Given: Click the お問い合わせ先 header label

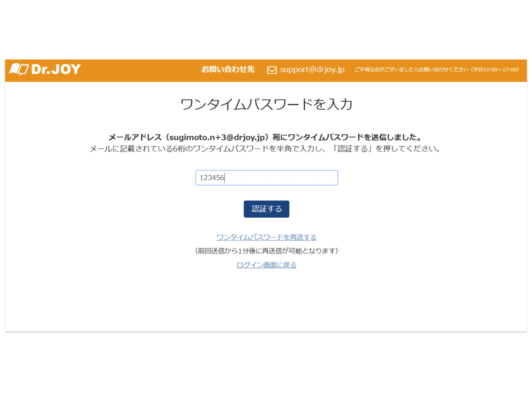Looking at the screenshot, I should tap(228, 69).
